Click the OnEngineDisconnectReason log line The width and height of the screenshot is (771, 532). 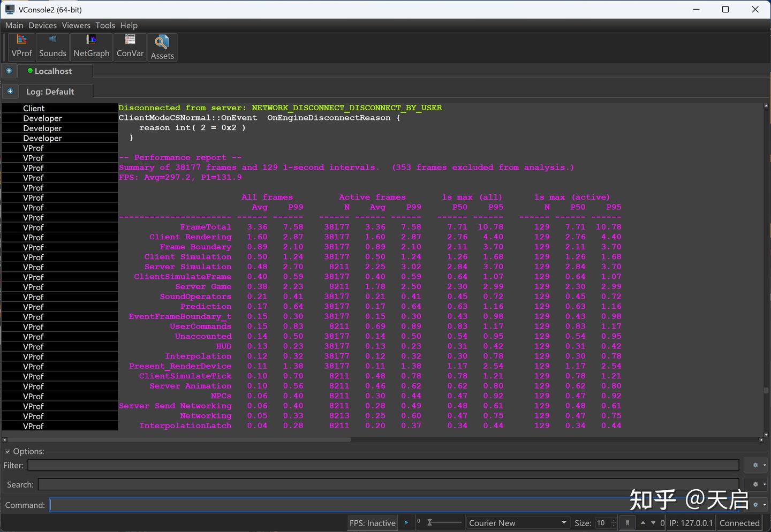point(260,118)
